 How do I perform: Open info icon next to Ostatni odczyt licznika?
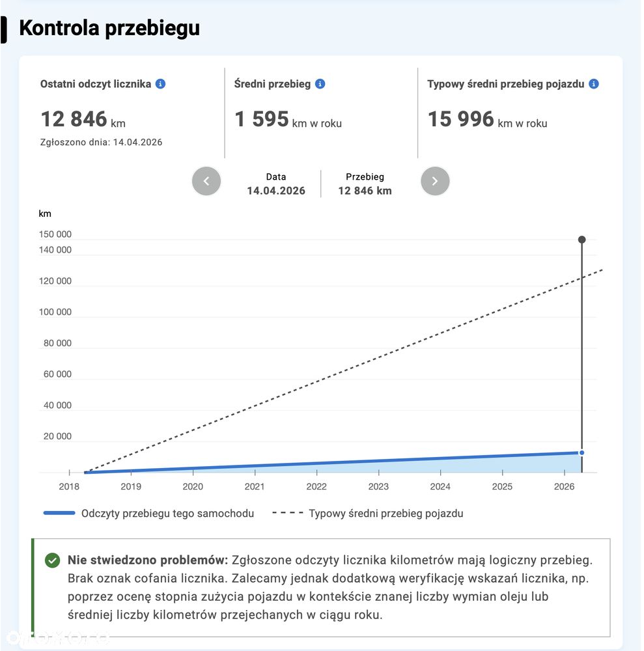coord(160,84)
